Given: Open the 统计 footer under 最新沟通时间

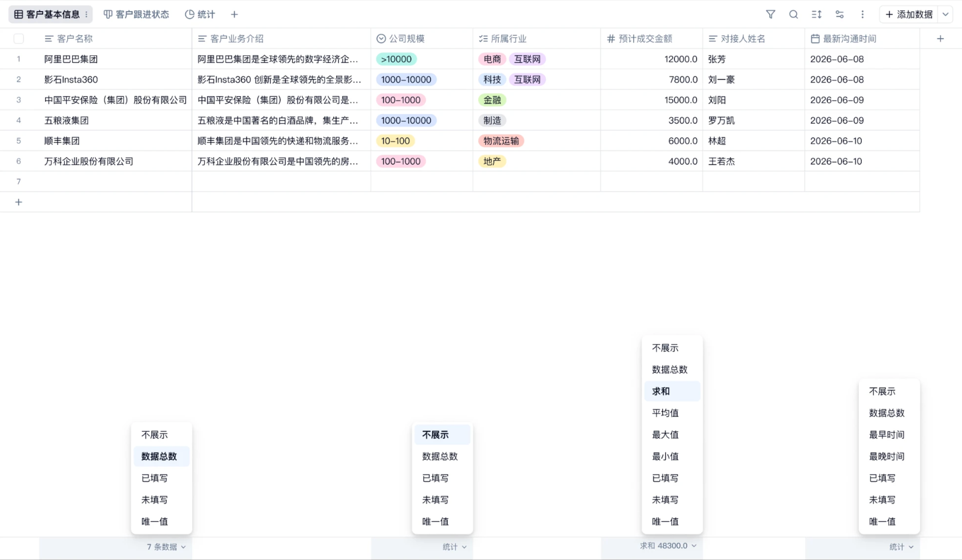Looking at the screenshot, I should pos(902,547).
